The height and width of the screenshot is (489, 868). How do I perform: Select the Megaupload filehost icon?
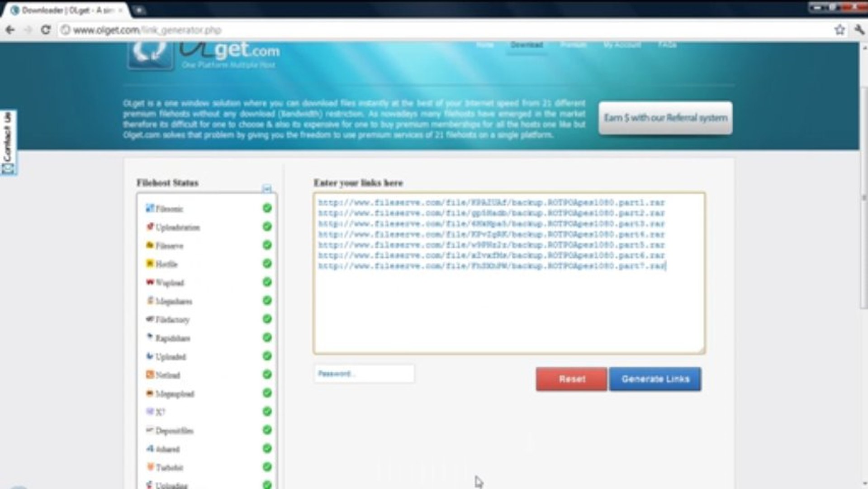pyautogui.click(x=150, y=393)
